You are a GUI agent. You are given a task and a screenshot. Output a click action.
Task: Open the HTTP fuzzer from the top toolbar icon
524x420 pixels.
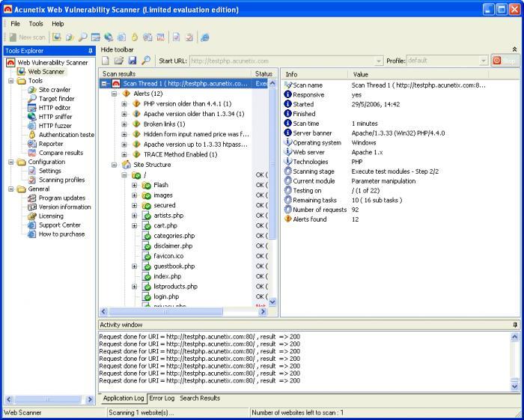(x=121, y=37)
